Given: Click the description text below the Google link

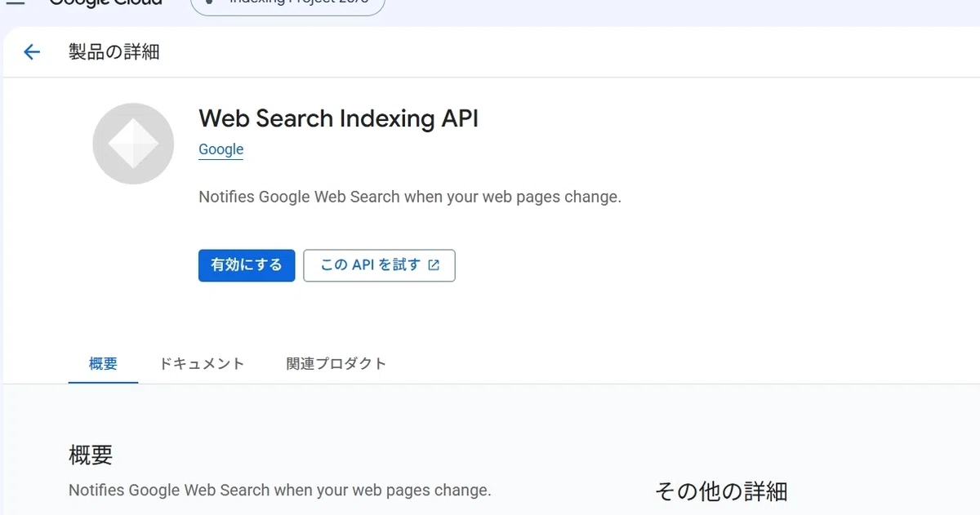Looking at the screenshot, I should click(410, 197).
